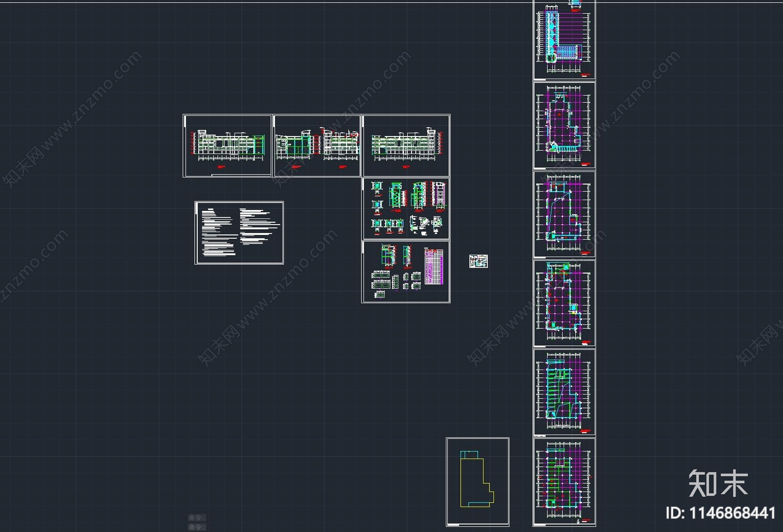Select the fourth floor plan sheet in the right column
The height and width of the screenshot is (532, 783).
click(564, 303)
